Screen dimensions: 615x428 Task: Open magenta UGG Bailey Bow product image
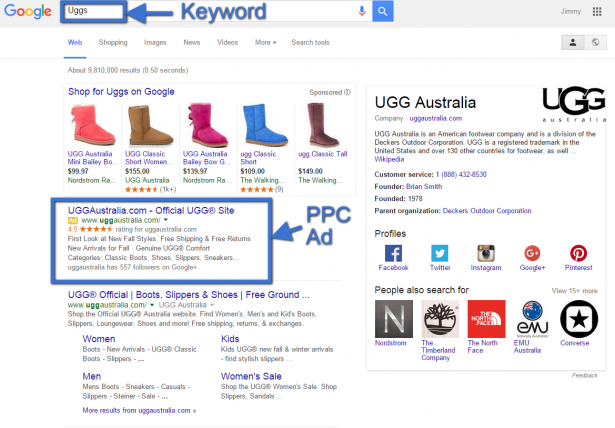tap(207, 125)
